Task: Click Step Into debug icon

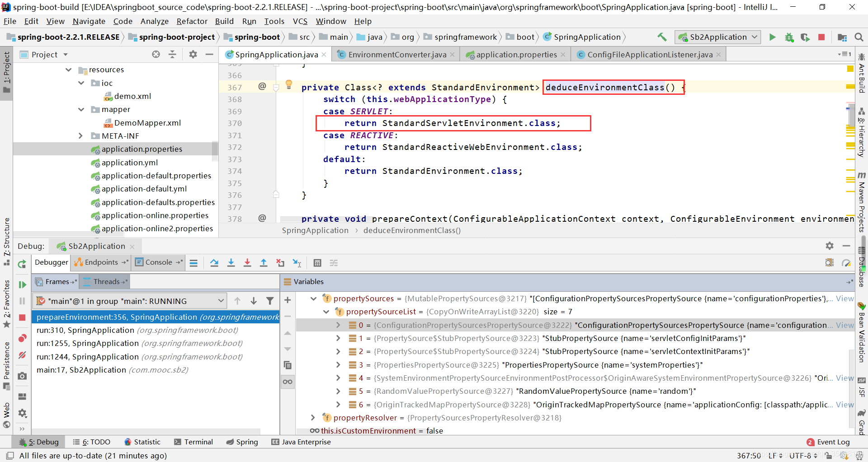Action: pos(231,263)
